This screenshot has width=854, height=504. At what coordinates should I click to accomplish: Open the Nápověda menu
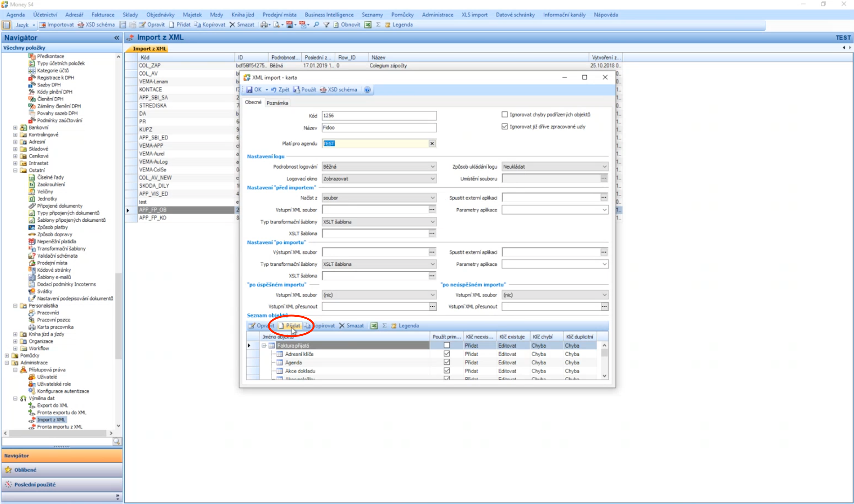click(x=606, y=15)
